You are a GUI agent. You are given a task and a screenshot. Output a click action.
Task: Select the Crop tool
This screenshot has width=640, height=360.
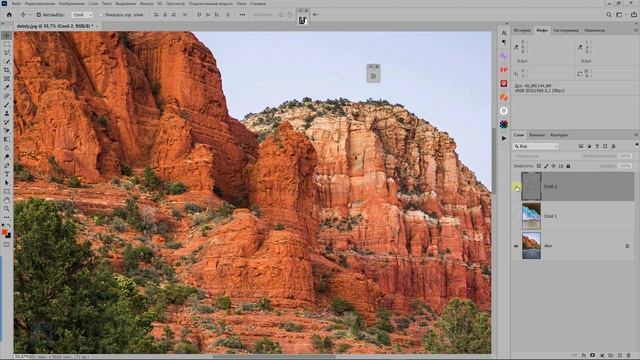pyautogui.click(x=7, y=70)
